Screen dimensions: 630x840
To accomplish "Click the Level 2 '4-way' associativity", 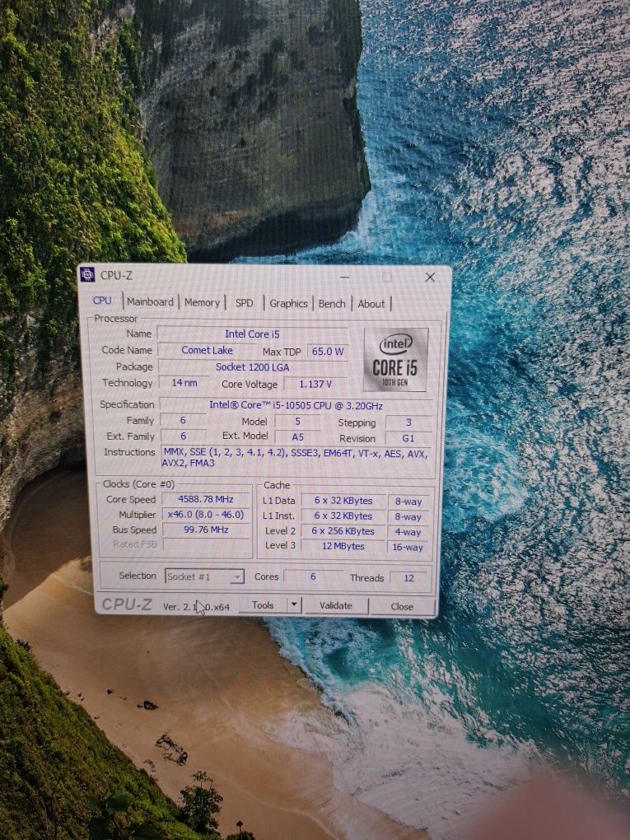I will tap(408, 532).
